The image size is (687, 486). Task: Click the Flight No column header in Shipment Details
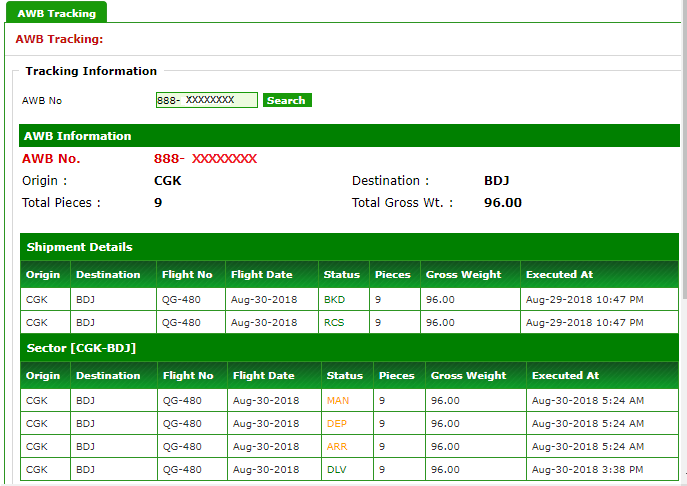point(191,274)
